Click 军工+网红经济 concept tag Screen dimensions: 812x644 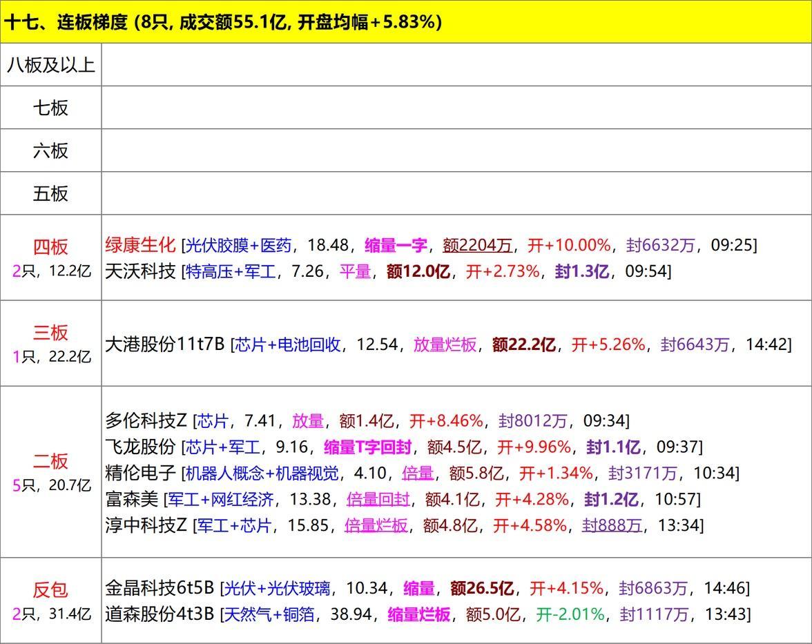point(221,500)
